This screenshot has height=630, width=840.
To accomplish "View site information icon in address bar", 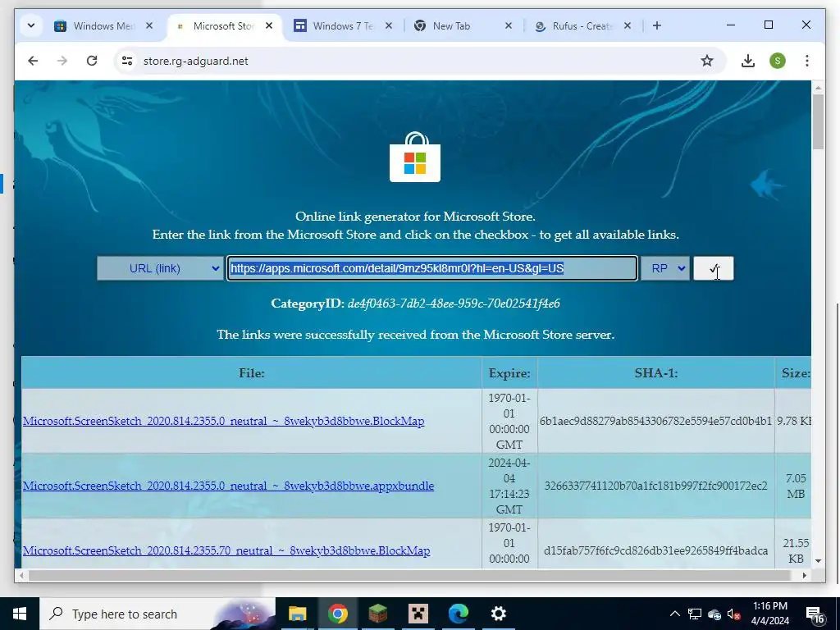I will [x=127, y=61].
